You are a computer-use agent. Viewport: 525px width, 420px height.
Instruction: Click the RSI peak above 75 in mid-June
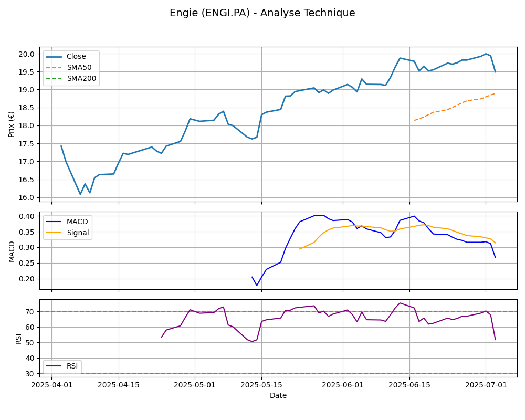(x=400, y=303)
